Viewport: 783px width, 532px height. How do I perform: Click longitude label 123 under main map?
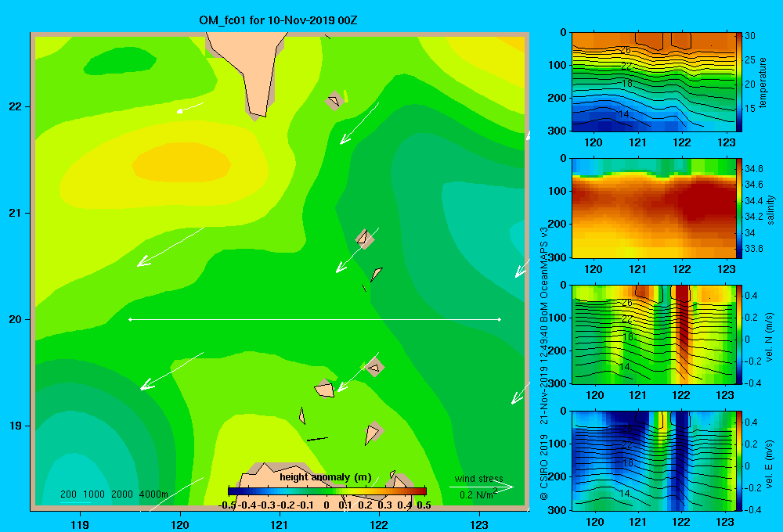click(479, 525)
